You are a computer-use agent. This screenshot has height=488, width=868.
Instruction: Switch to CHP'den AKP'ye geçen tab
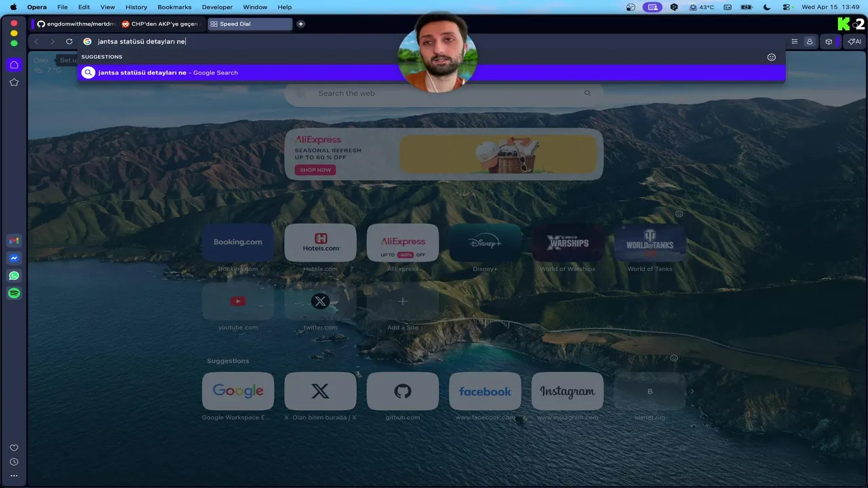point(161,24)
